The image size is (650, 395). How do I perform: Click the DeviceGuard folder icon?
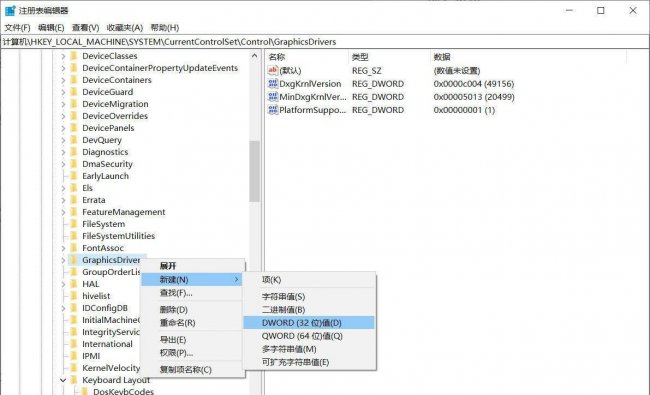[x=74, y=92]
